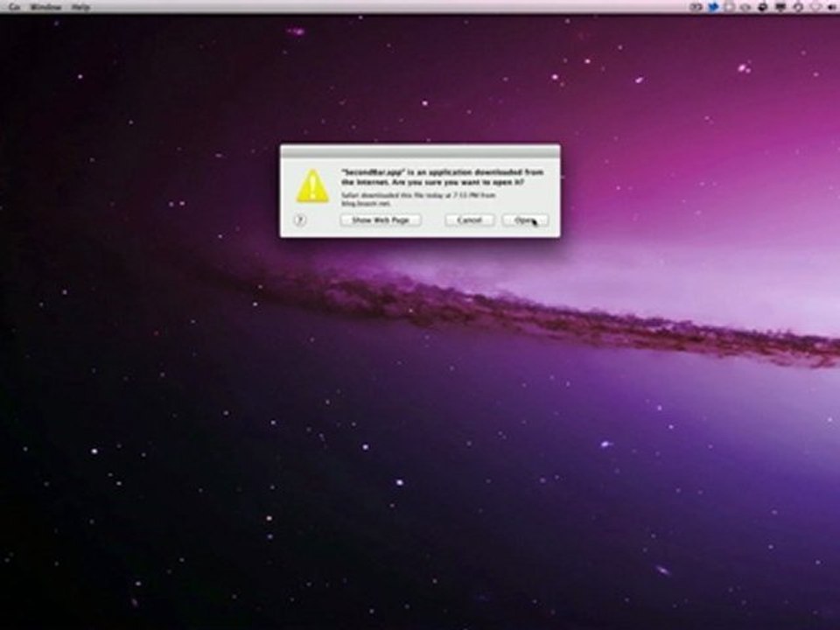840x630 pixels.
Task: Click Cancel in the download warning dialog
Action: (469, 220)
